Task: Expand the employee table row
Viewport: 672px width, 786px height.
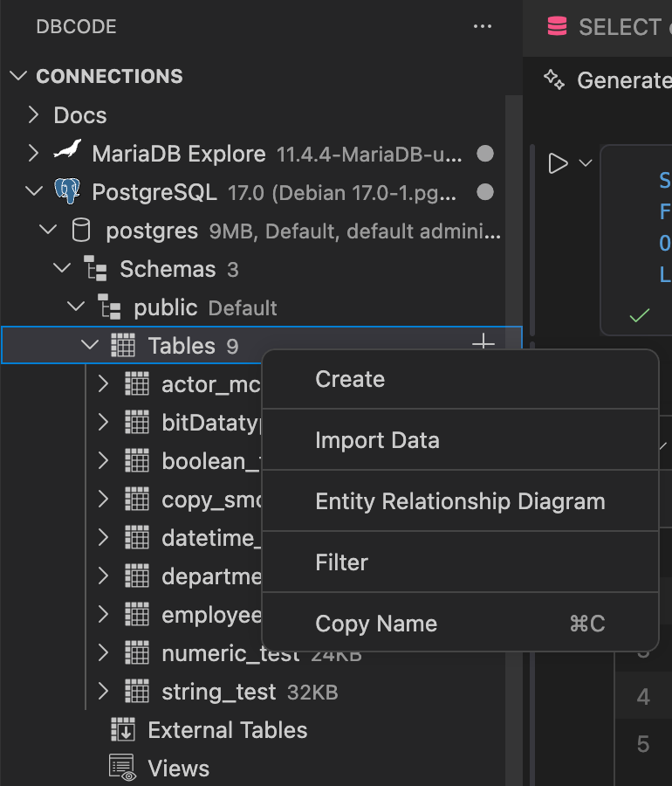Action: pos(103,614)
